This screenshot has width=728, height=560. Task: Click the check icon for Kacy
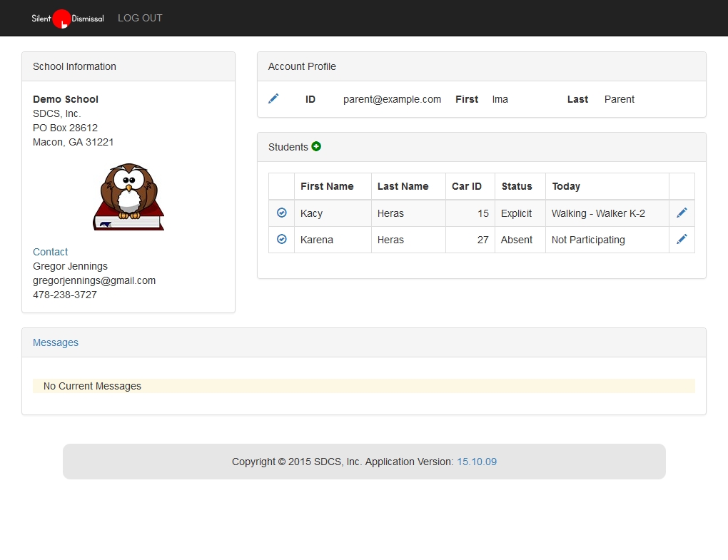pos(281,213)
